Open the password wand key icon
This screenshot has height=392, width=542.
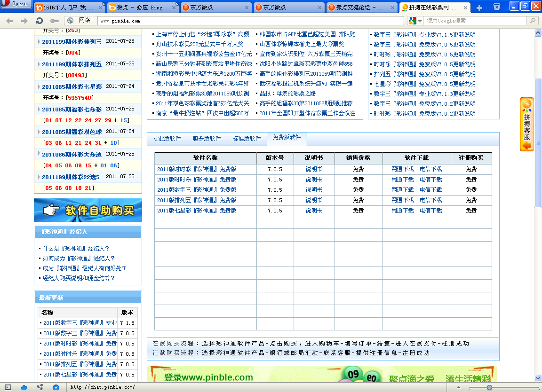coord(54,21)
